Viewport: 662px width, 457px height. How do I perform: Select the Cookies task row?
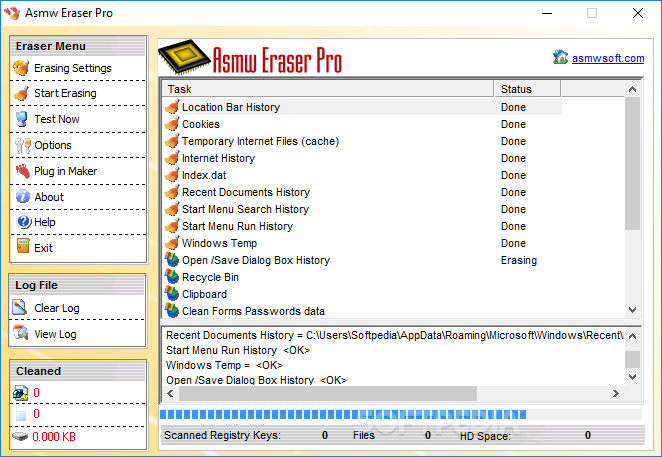click(x=362, y=124)
